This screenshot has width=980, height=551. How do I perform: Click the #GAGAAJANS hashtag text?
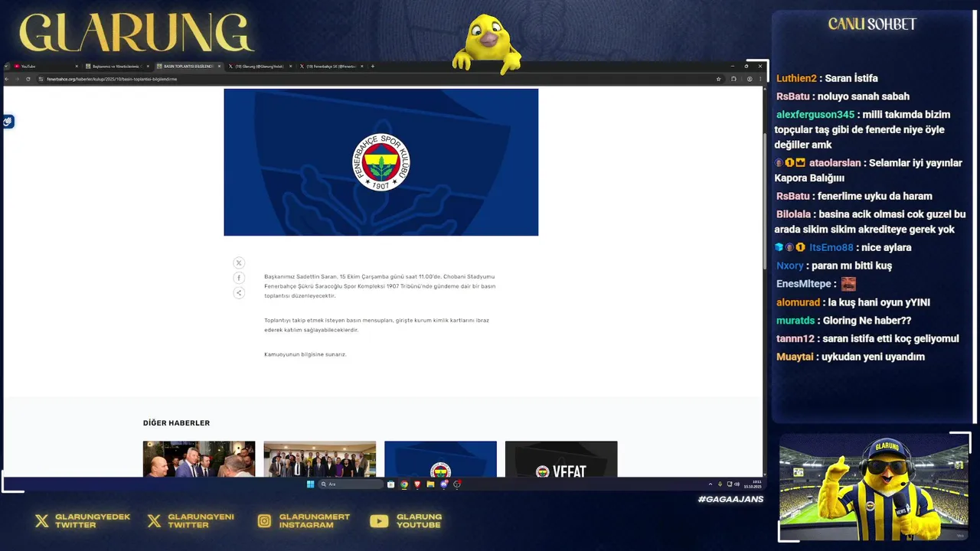click(x=730, y=499)
